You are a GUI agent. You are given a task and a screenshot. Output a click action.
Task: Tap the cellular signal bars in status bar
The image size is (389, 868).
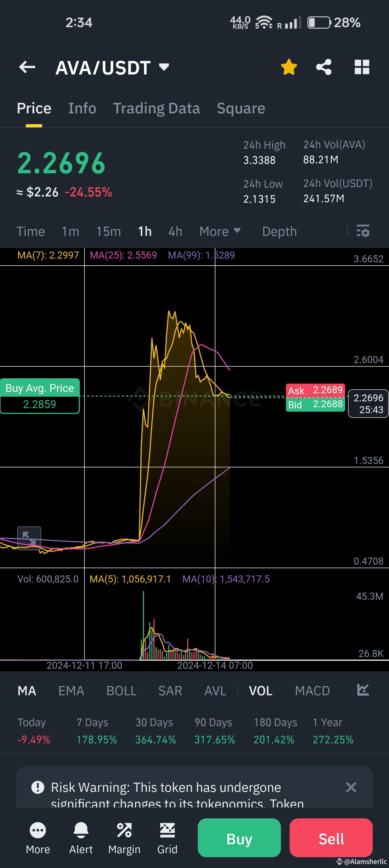tap(293, 23)
